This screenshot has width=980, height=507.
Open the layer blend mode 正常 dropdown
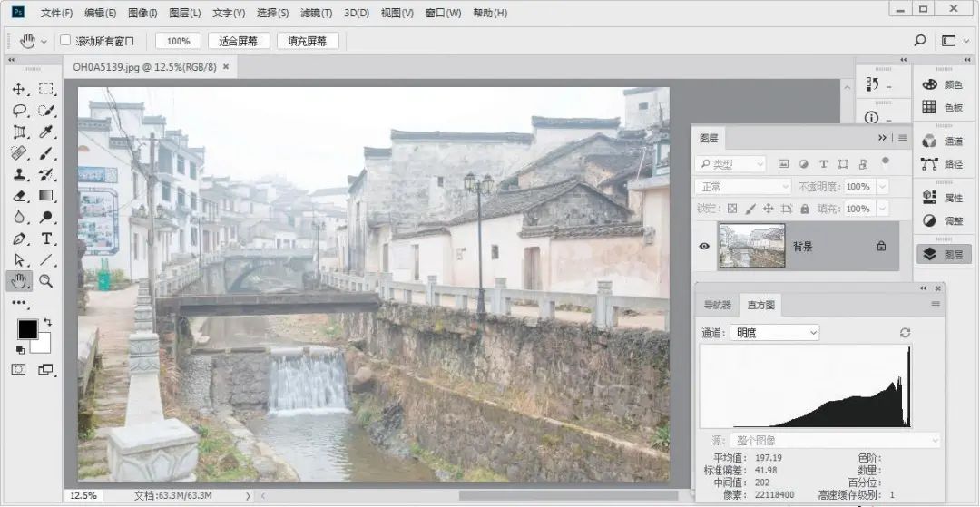743,186
